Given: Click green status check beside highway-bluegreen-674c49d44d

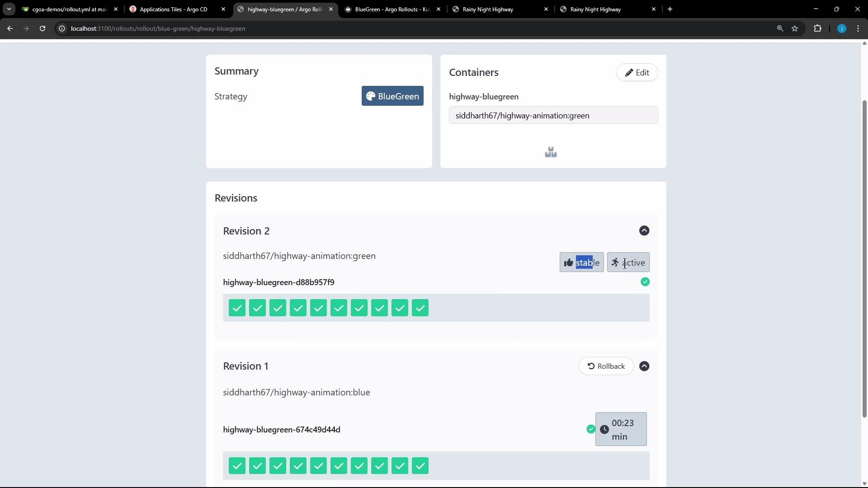Looking at the screenshot, I should click(x=590, y=429).
